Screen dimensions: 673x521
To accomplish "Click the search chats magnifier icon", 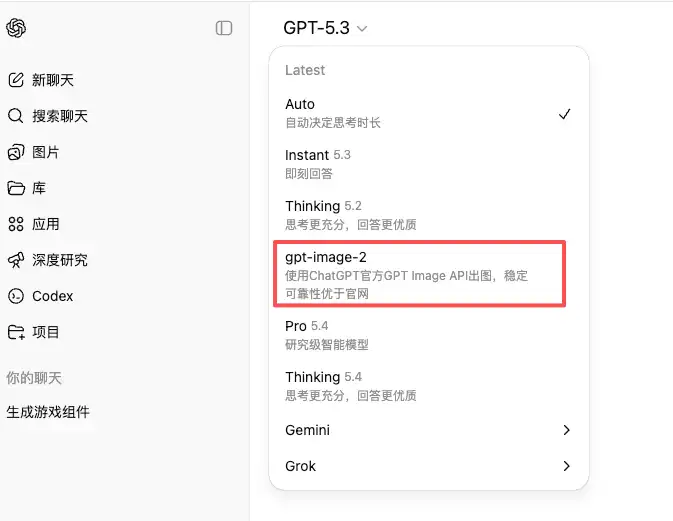I will pos(16,116).
